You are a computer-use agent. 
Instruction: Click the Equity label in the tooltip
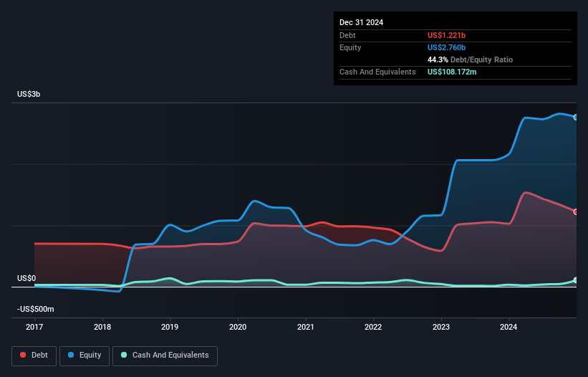click(x=350, y=47)
